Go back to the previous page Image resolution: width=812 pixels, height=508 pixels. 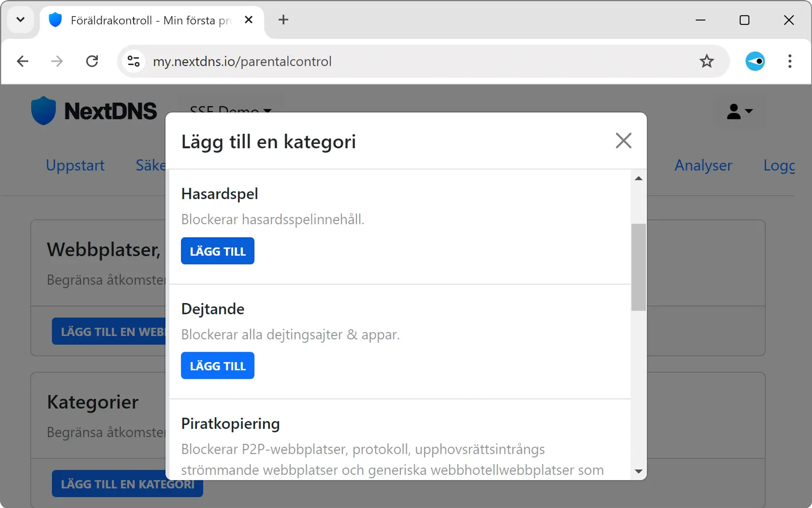23,61
